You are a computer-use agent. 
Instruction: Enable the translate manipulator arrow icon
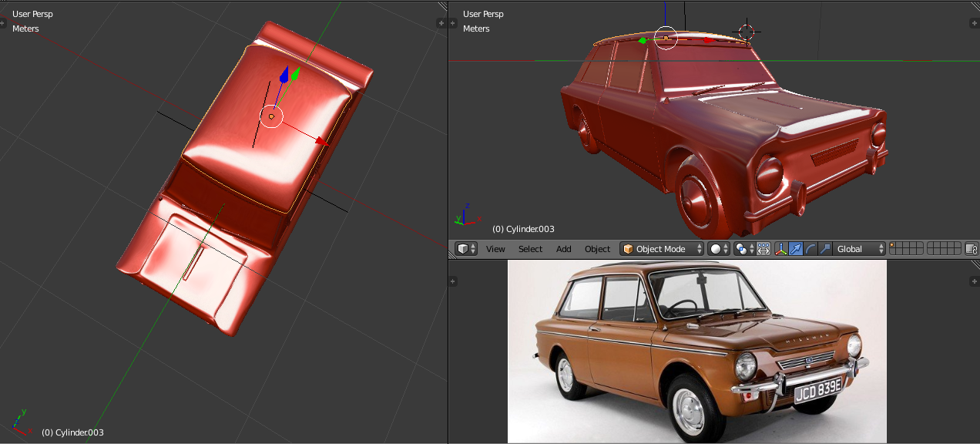(796, 249)
